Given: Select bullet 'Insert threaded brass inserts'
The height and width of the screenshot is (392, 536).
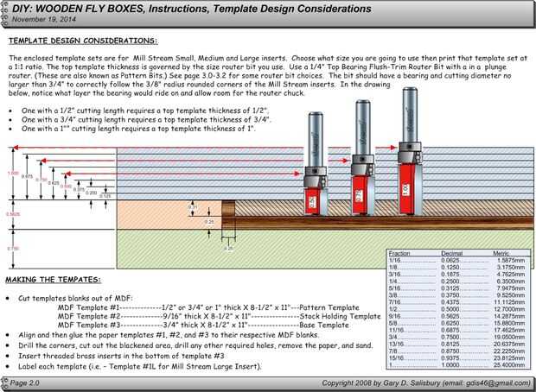Looking at the screenshot, I should point(121,356).
